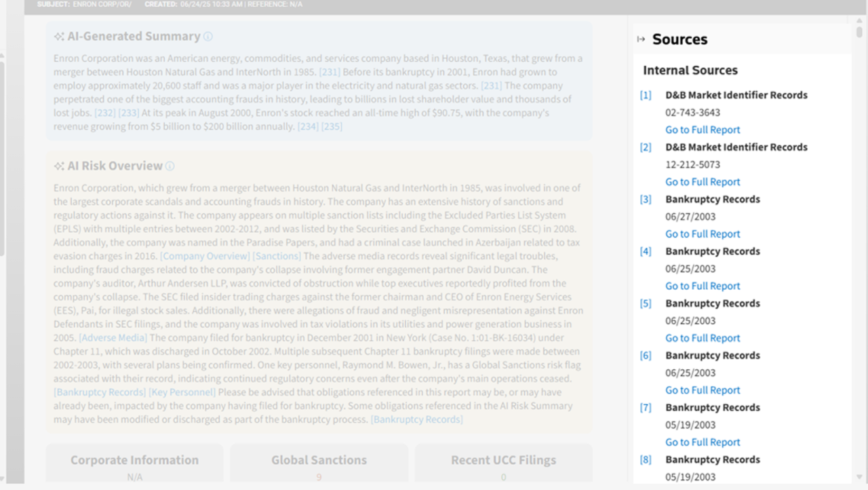Open the [Sanctions] citation link
This screenshot has height=490, width=868.
pyautogui.click(x=277, y=256)
